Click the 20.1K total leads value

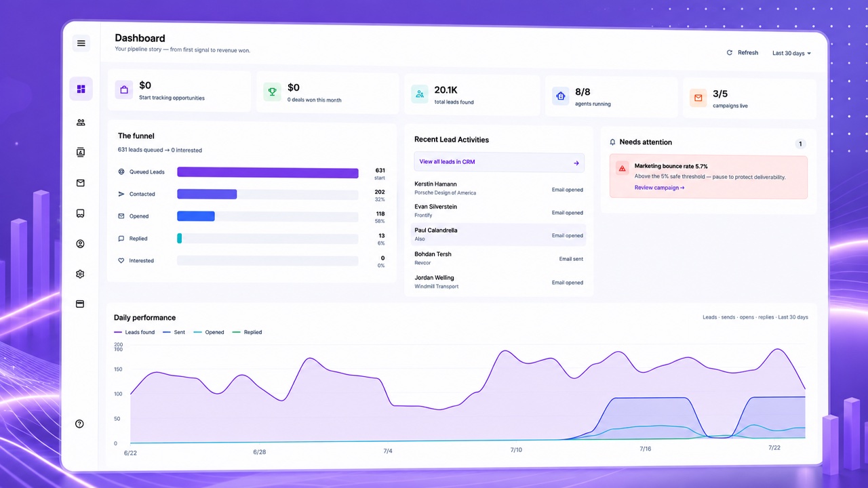(x=446, y=90)
